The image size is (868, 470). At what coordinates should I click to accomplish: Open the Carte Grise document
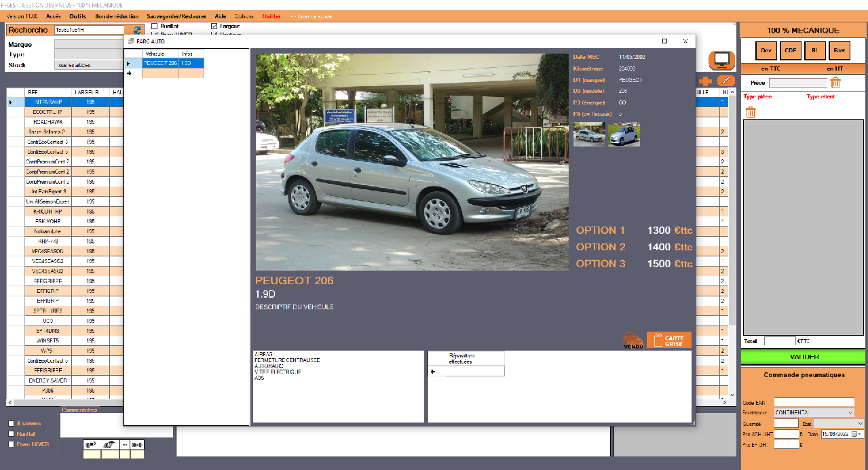668,340
